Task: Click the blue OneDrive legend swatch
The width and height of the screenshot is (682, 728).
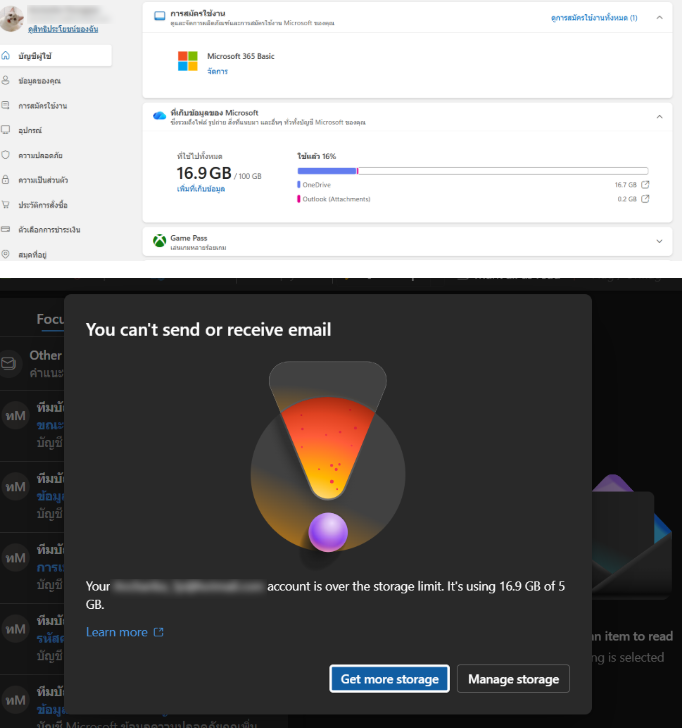Action: point(299,184)
